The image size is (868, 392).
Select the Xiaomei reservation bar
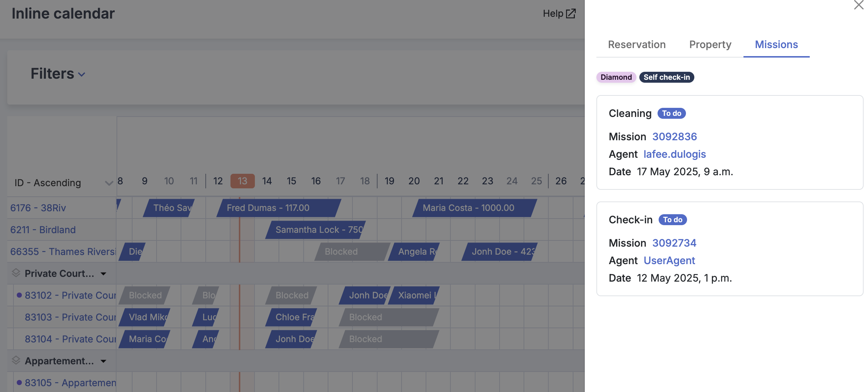(x=414, y=295)
